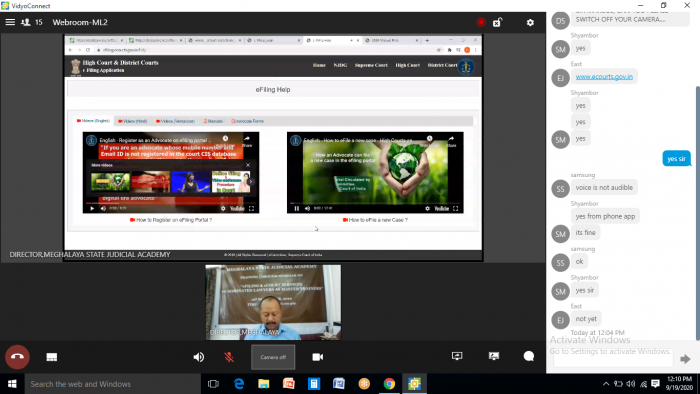Screen dimensions: 700x394
Task: Open the hamburger menu in VidyoConnect
Action: tap(10, 22)
